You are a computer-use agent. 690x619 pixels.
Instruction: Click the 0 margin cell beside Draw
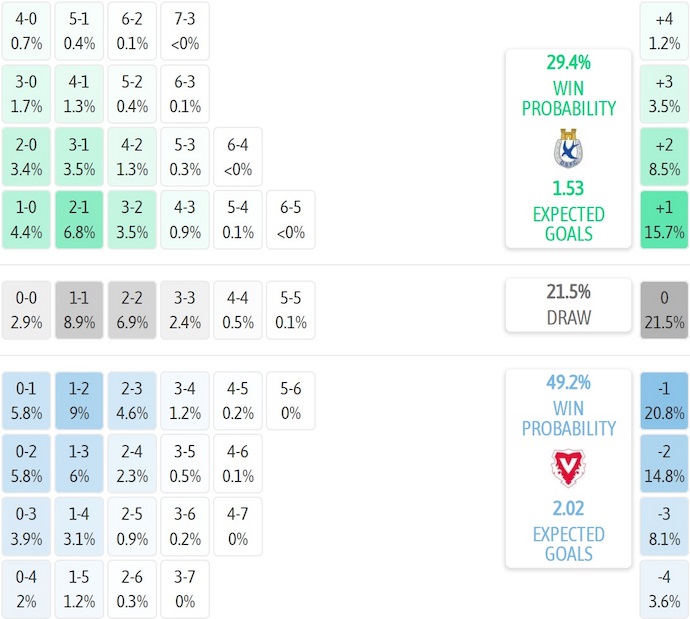[664, 310]
